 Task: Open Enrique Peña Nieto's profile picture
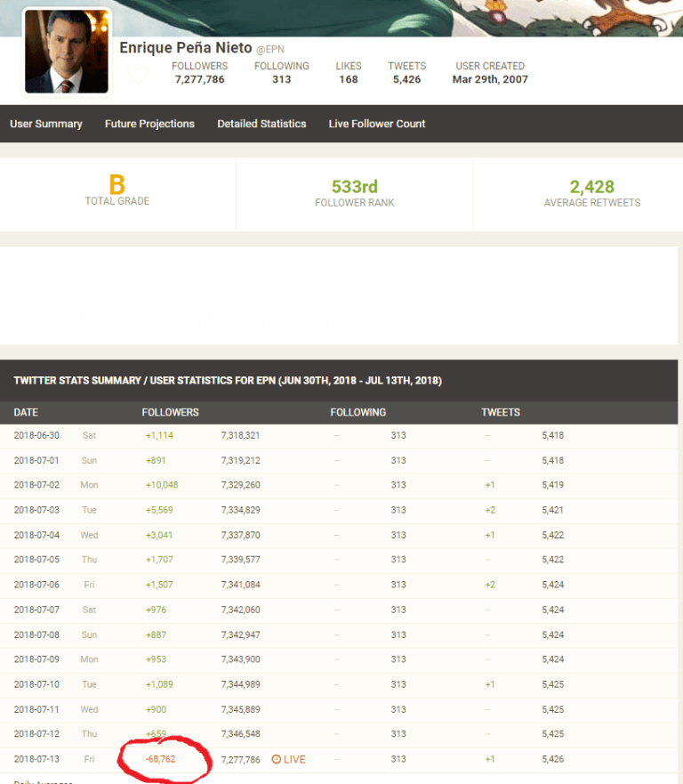point(68,53)
